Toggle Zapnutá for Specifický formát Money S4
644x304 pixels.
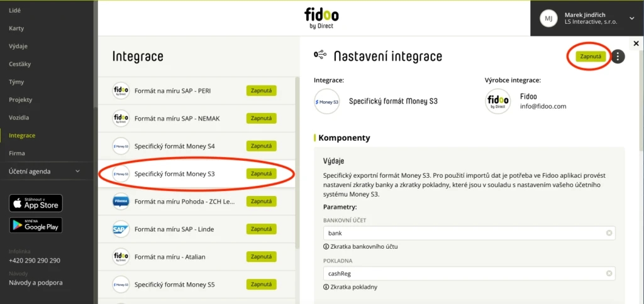click(x=261, y=146)
